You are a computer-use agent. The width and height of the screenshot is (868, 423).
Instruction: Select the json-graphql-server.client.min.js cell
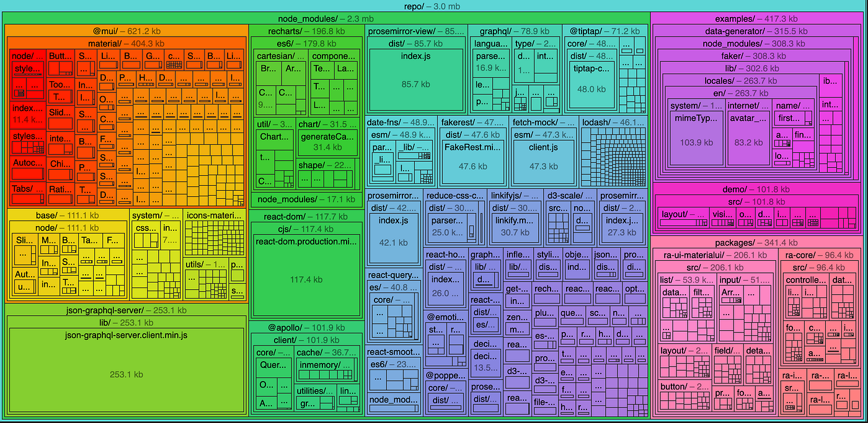coord(126,371)
